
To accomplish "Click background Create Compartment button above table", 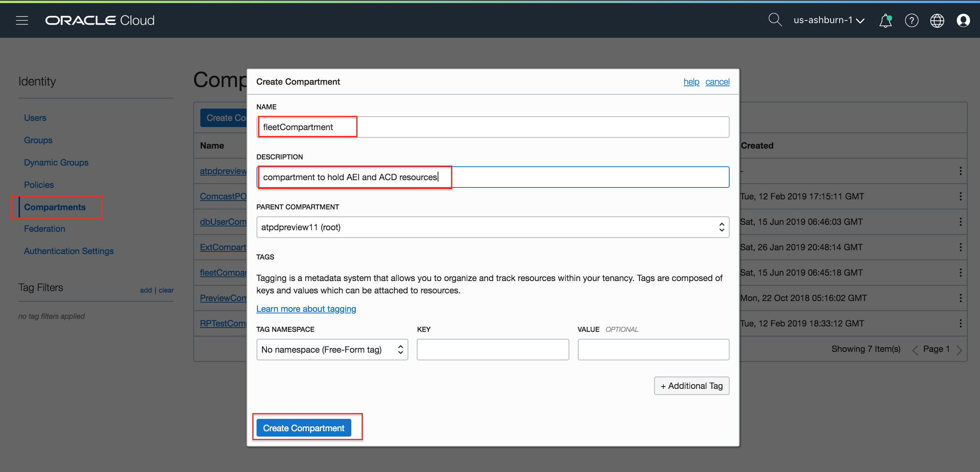I will click(224, 118).
